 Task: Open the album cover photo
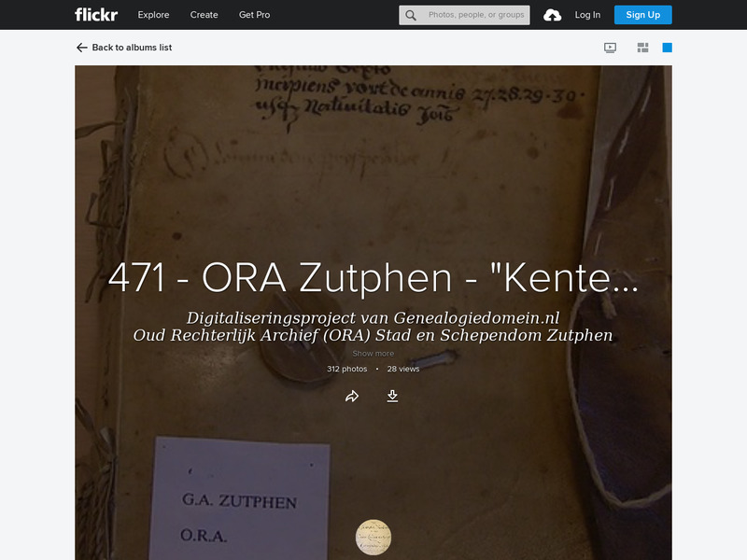point(373,187)
